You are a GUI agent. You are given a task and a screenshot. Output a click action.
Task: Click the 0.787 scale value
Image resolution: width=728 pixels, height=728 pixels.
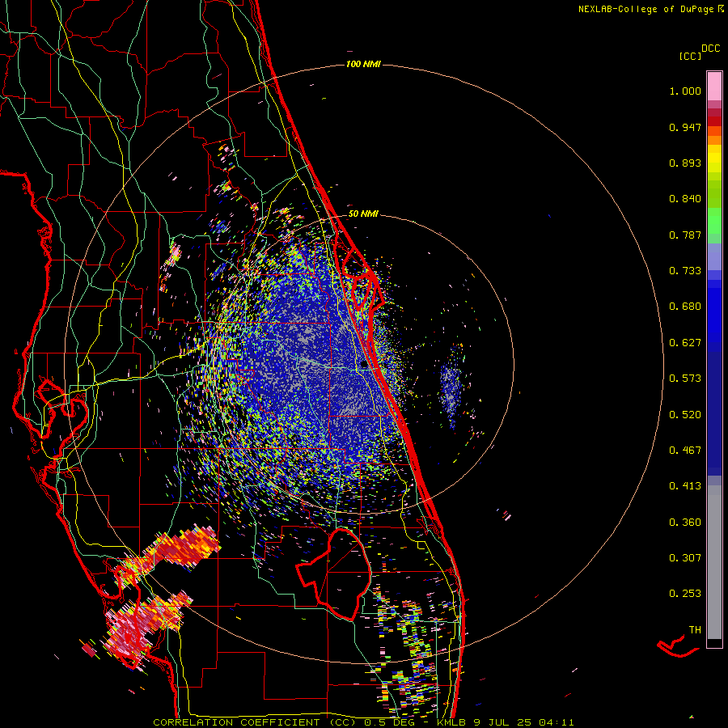pos(685,235)
